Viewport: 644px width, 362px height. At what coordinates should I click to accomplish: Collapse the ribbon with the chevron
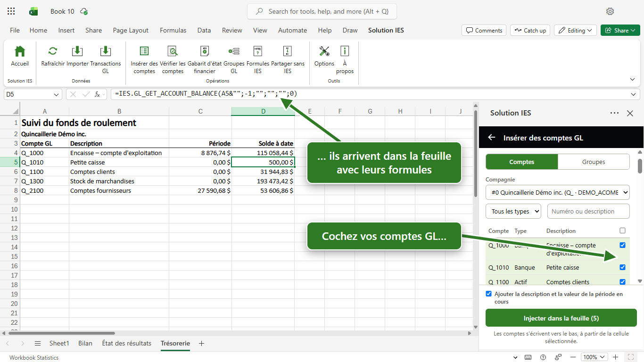click(632, 79)
